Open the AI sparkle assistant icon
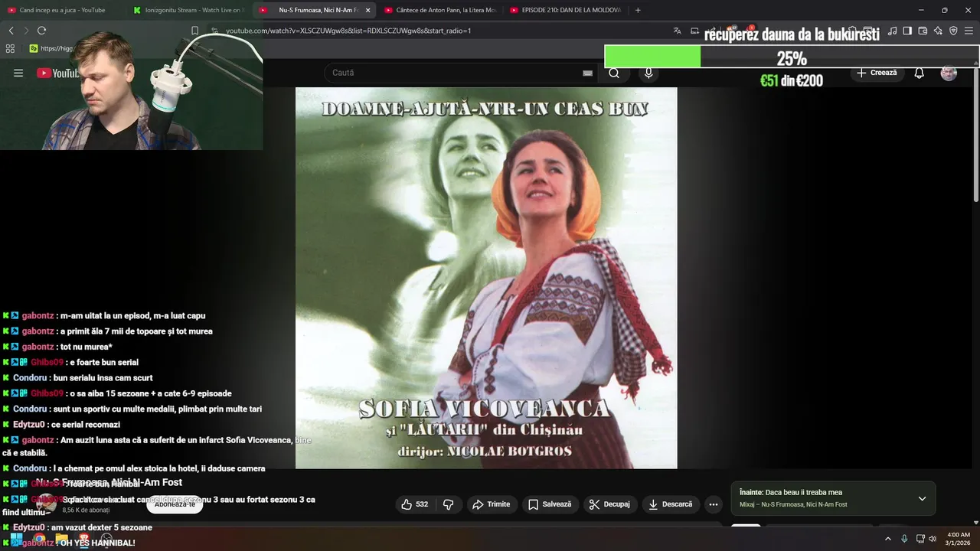980x551 pixels. tap(938, 31)
